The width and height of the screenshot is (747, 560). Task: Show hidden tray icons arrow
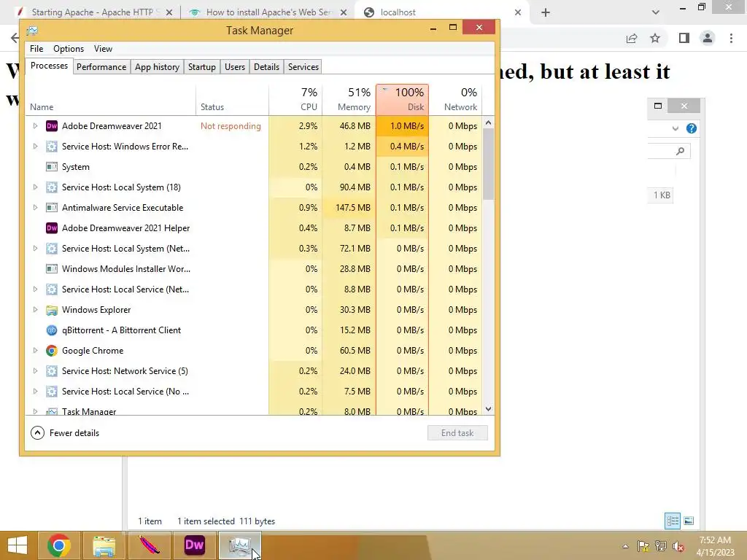pyautogui.click(x=625, y=547)
